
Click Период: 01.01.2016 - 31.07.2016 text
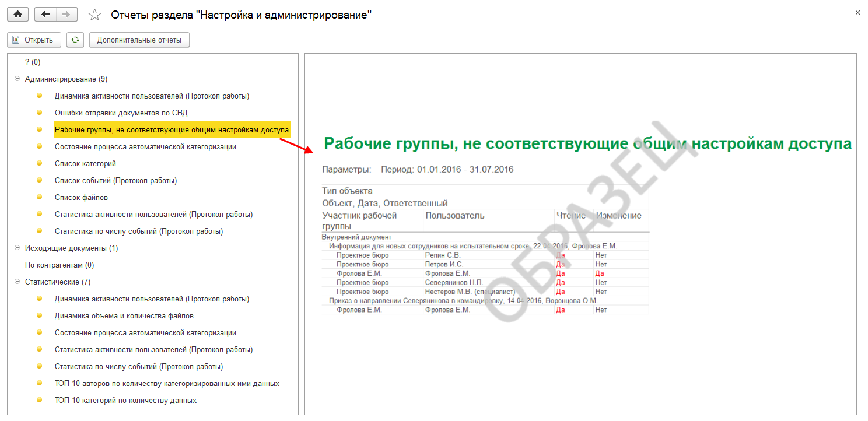coord(447,170)
